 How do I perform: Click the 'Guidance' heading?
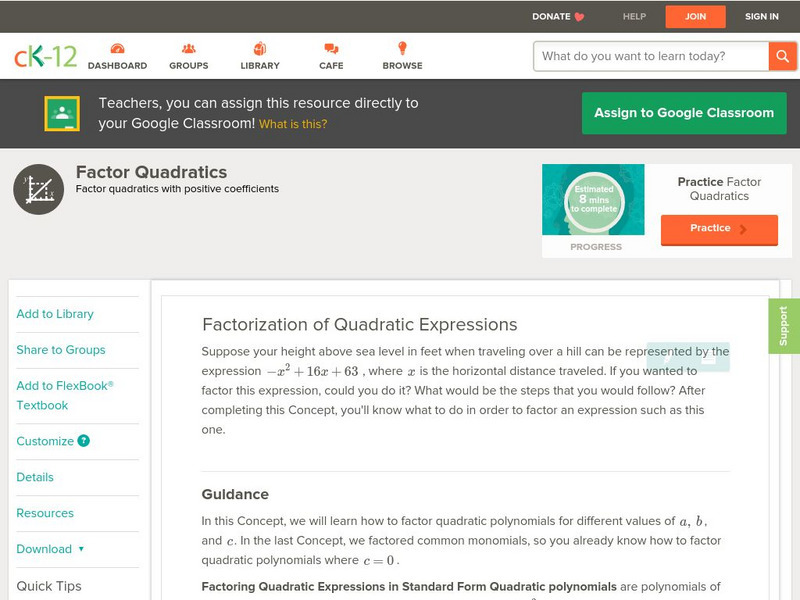(235, 494)
